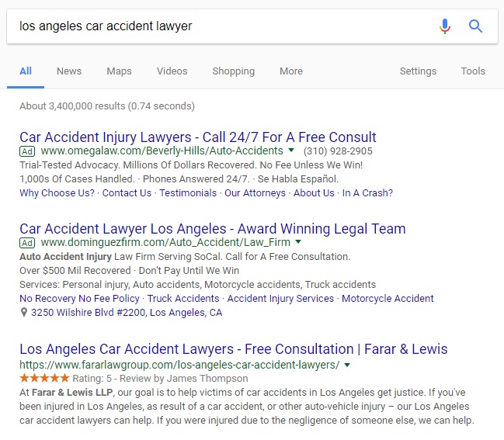Click the five-star rating on Farar & Lewis result

pyautogui.click(x=44, y=378)
